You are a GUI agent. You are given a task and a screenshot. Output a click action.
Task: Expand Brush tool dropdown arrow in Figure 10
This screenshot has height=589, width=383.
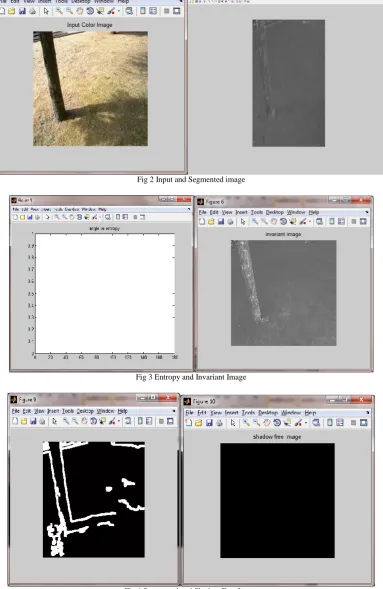tap(306, 423)
